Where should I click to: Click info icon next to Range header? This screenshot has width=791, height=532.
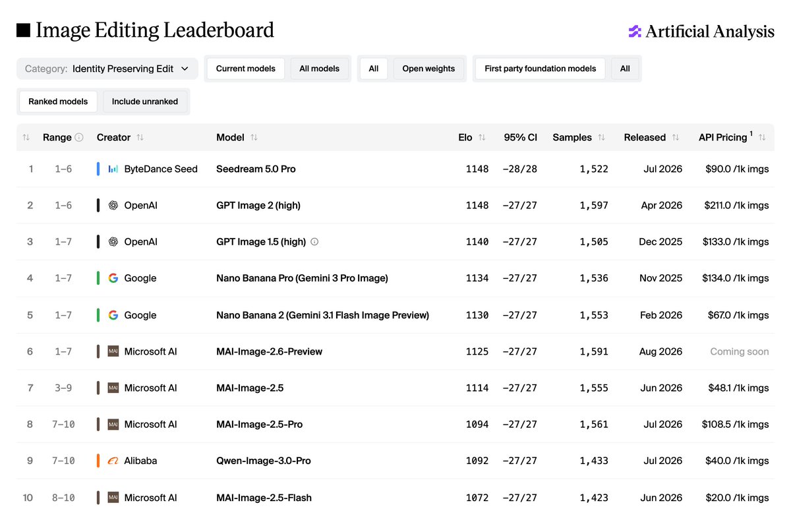coord(79,137)
